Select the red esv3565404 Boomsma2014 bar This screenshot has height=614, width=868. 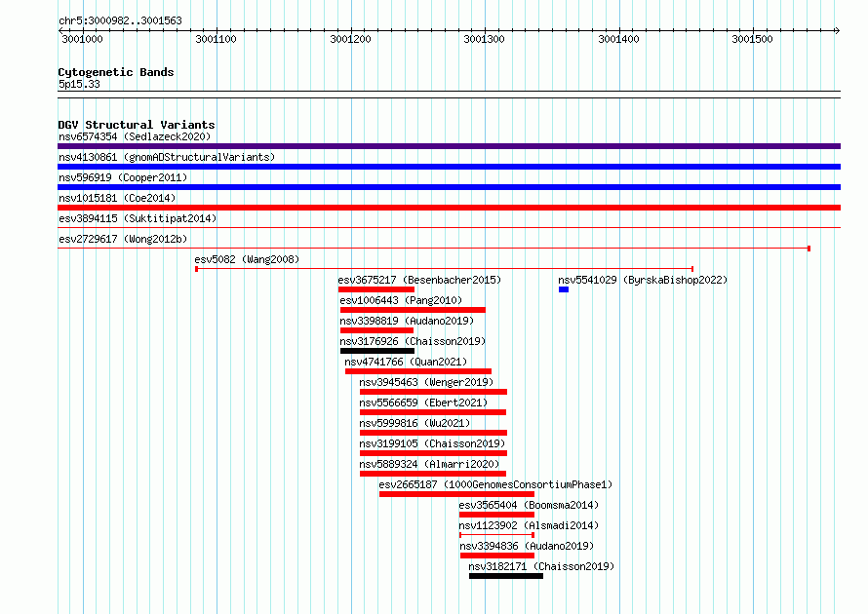[496, 515]
